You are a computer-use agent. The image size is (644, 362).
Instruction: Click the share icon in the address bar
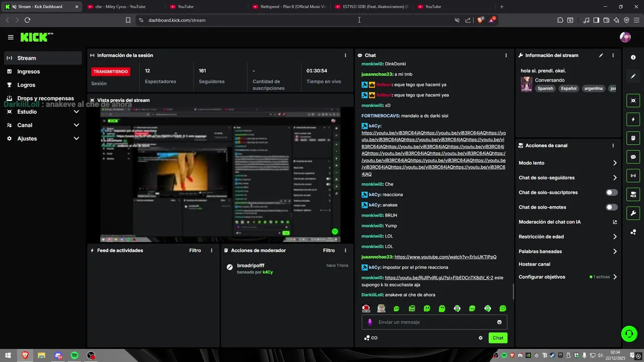point(468,20)
